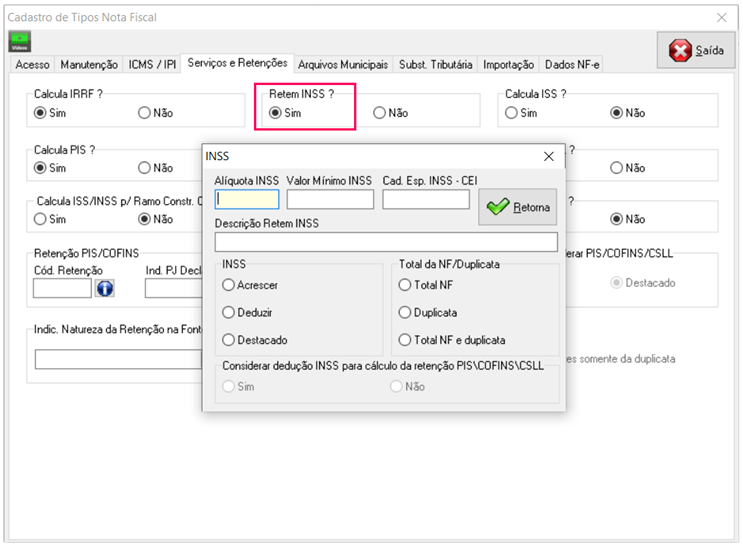Screen dimensions: 743x548
Task: Close the INSS dialog with X
Action: point(548,157)
